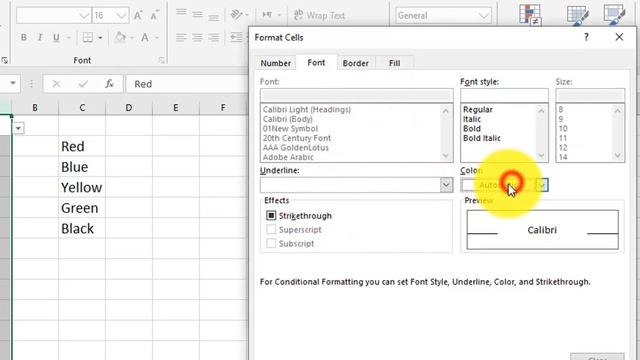
Task: Open the filter dropdown in the worksheet
Action: coord(18,128)
